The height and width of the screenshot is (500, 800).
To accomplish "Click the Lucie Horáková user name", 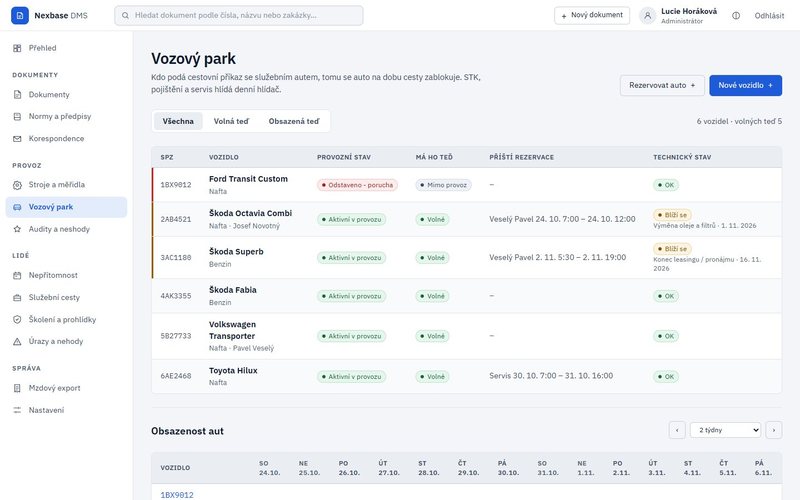I will coord(689,11).
